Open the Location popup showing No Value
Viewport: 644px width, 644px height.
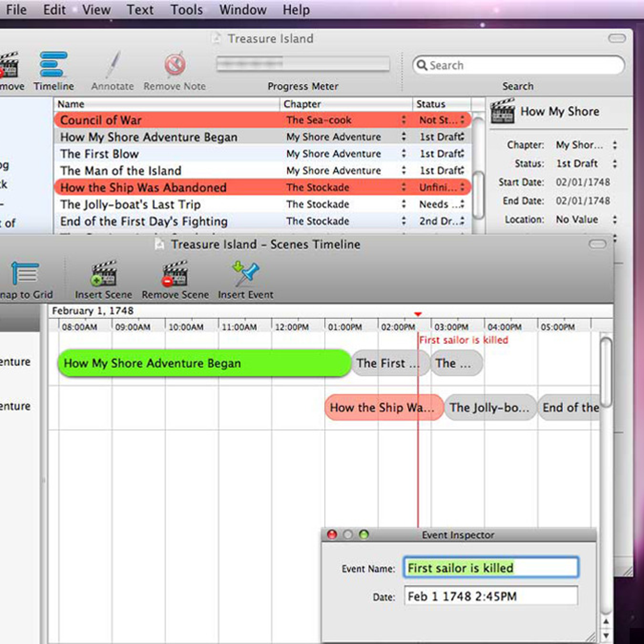[615, 220]
